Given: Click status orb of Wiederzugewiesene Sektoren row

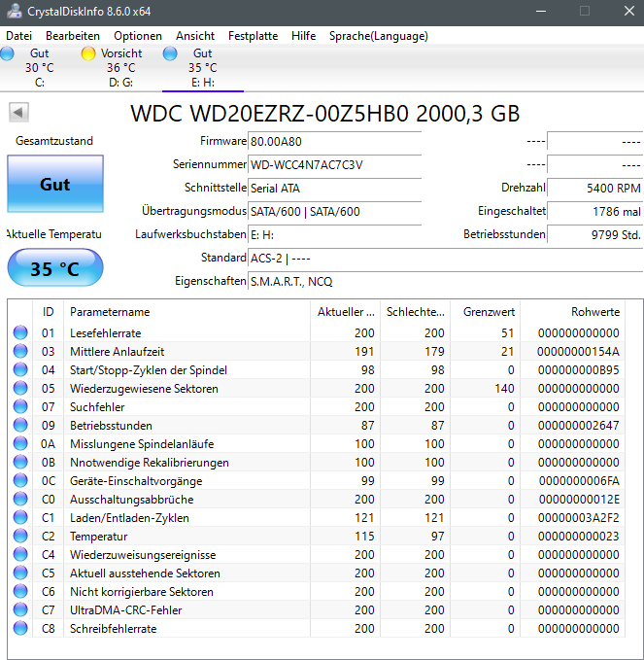Looking at the screenshot, I should click(20, 388).
